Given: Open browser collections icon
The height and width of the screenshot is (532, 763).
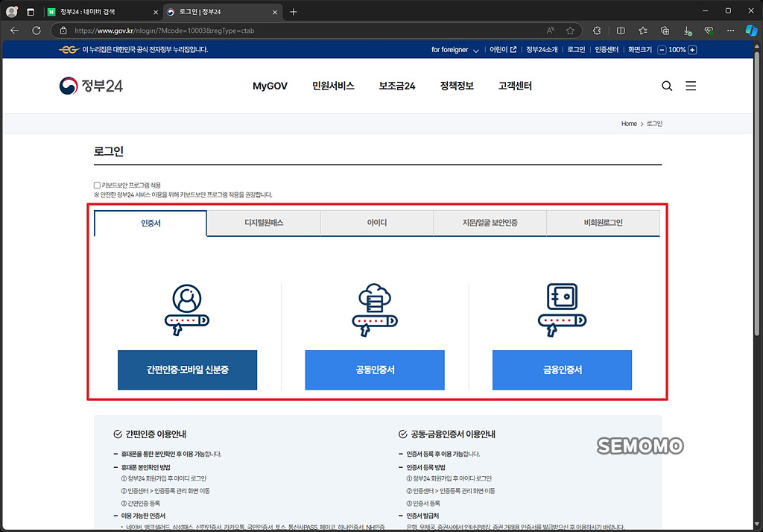Looking at the screenshot, I should pyautogui.click(x=665, y=31).
